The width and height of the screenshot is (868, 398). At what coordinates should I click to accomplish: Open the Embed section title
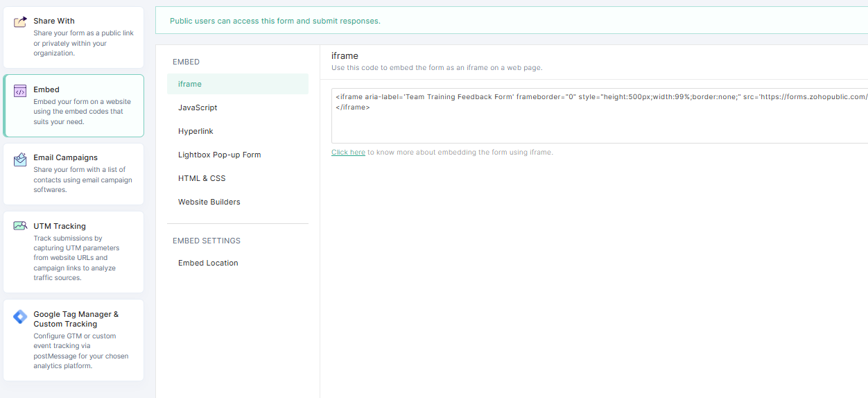coord(46,89)
